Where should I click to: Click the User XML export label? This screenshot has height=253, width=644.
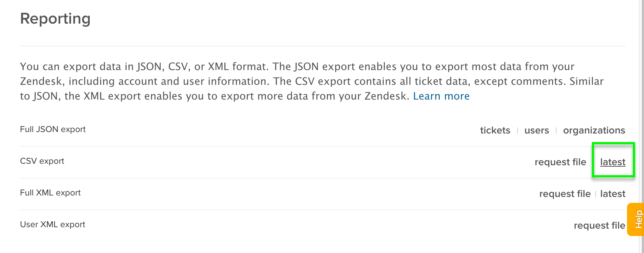point(52,225)
